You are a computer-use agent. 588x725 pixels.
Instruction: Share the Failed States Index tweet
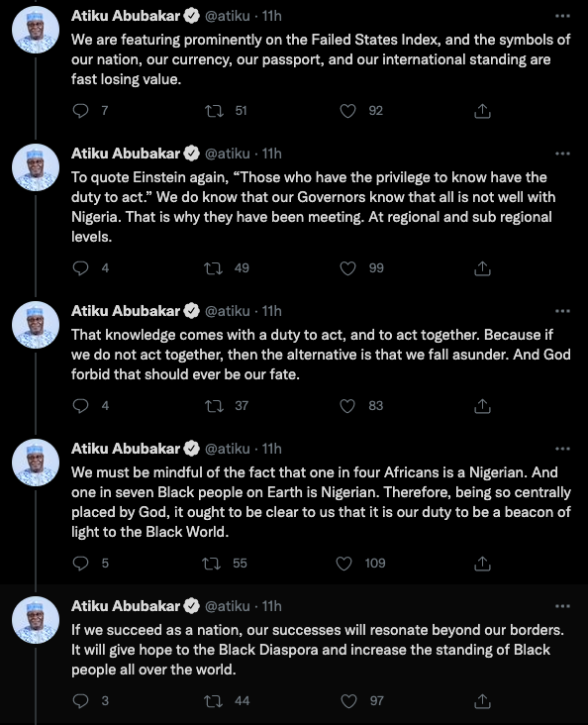pyautogui.click(x=482, y=111)
